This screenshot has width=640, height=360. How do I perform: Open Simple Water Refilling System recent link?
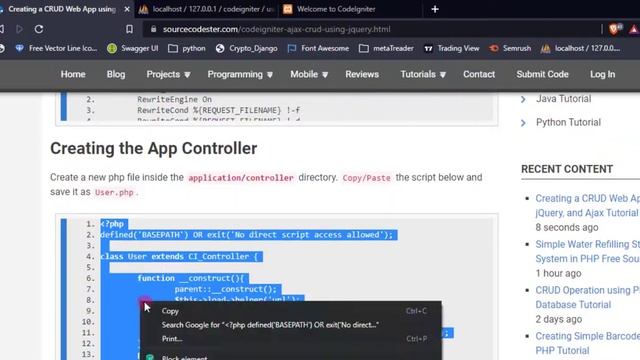[x=587, y=251]
